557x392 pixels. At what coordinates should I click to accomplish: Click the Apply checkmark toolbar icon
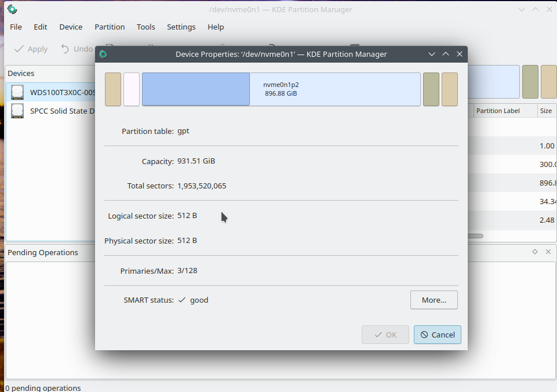point(19,49)
